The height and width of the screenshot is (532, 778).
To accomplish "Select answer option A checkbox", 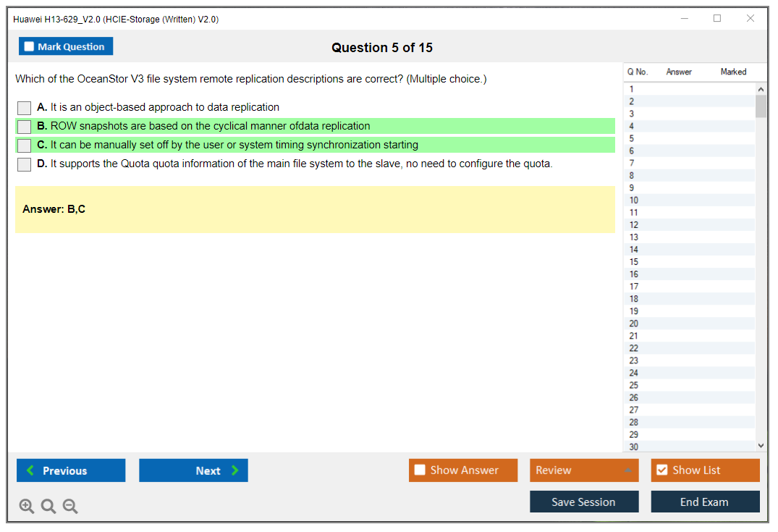I will [x=25, y=108].
